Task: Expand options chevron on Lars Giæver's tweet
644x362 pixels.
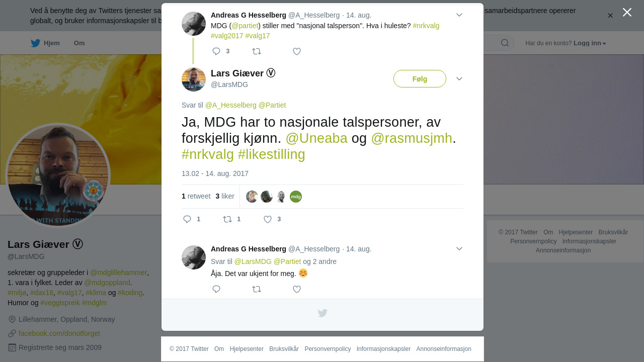Action: tap(459, 79)
